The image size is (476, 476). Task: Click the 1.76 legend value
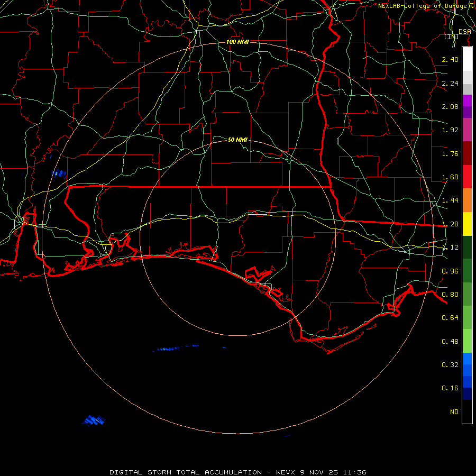tap(450, 153)
